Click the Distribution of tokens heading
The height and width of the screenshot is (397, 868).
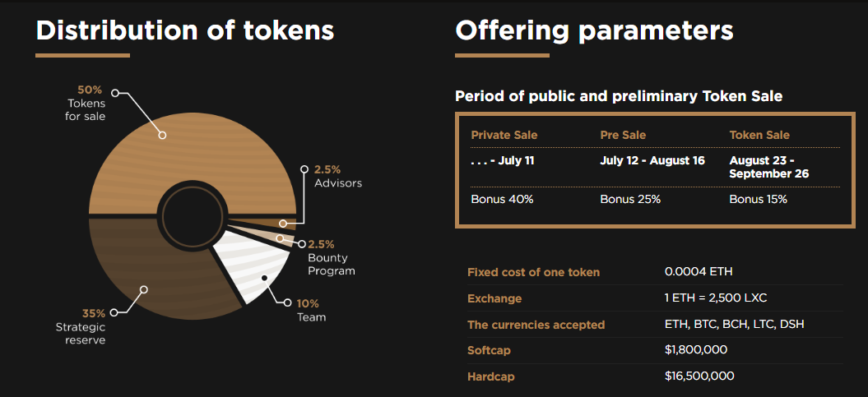coord(185,30)
